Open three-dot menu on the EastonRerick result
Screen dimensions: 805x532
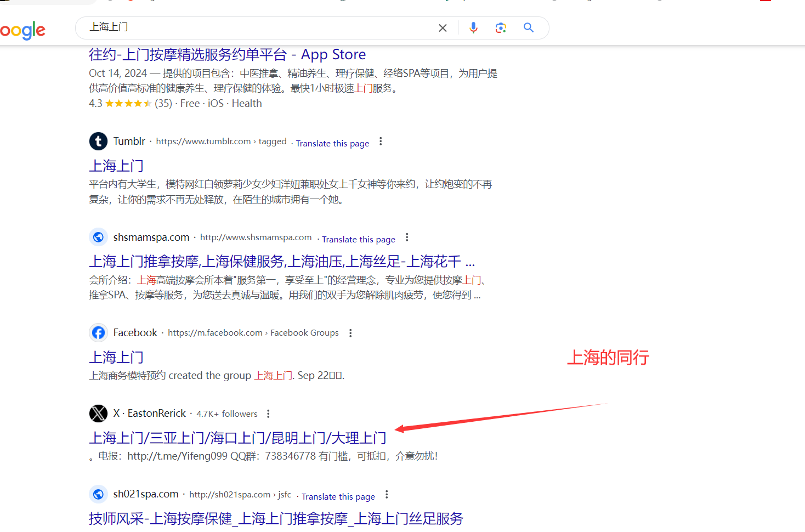coord(268,414)
